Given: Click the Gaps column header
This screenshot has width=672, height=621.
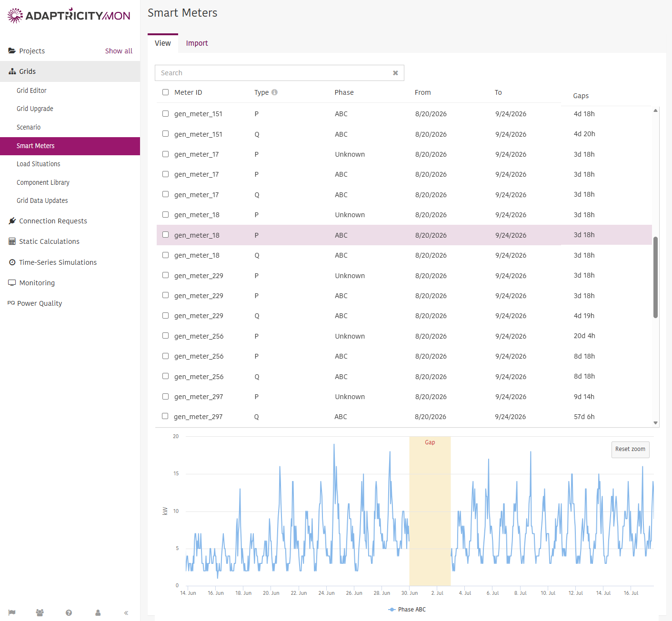Looking at the screenshot, I should [581, 96].
